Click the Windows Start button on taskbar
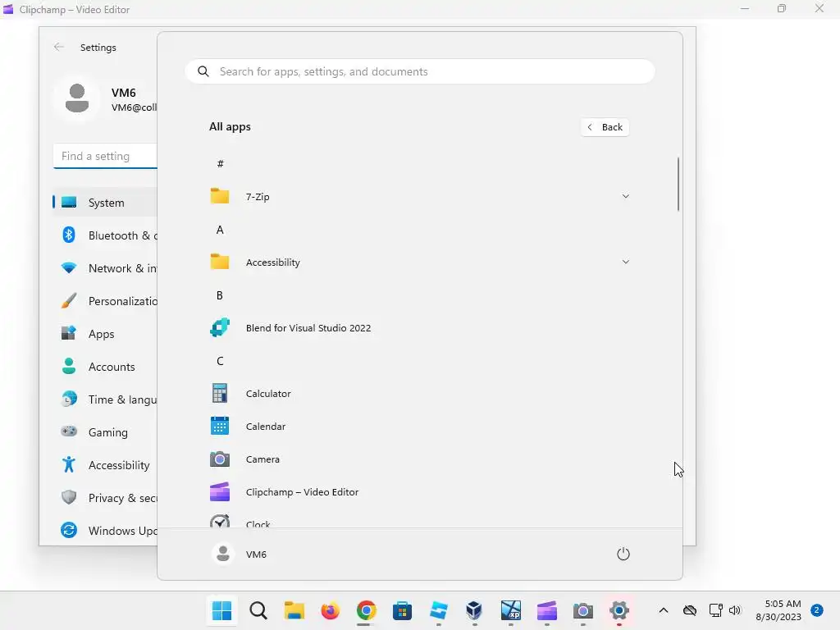The image size is (840, 630). [x=221, y=610]
